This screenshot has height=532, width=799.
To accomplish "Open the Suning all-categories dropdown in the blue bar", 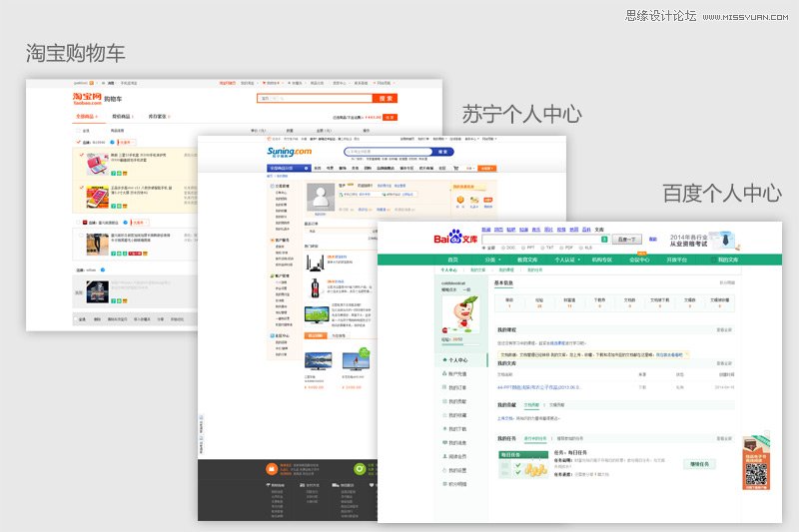I will click(x=289, y=168).
